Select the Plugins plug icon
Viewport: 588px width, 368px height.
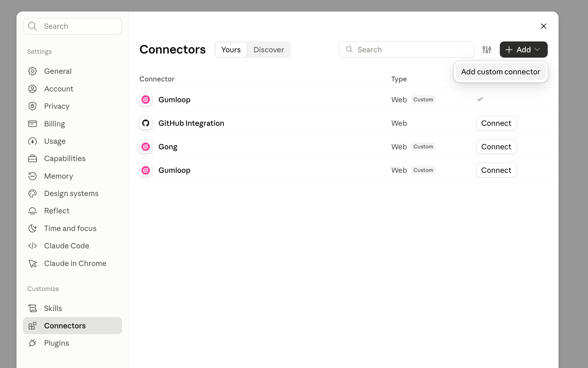32,343
